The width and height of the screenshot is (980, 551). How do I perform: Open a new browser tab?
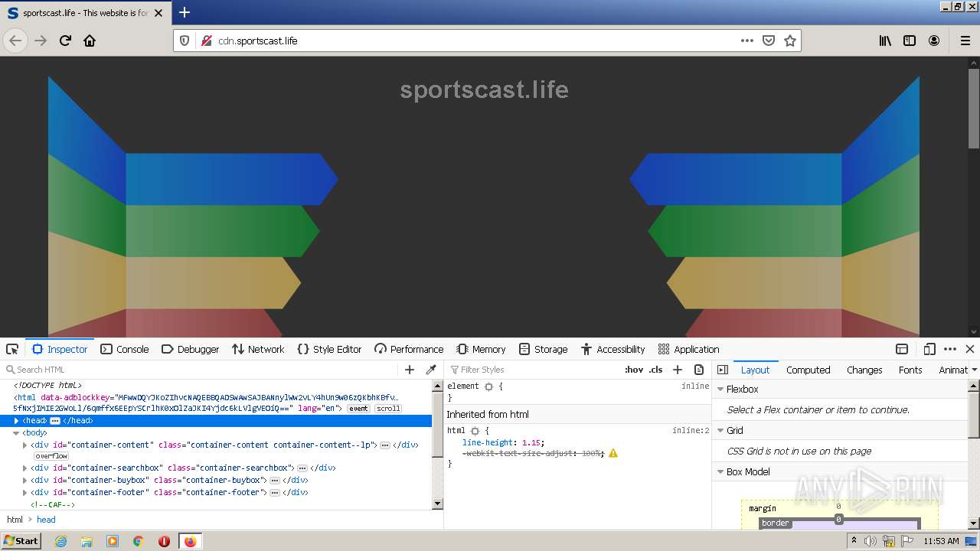185,12
